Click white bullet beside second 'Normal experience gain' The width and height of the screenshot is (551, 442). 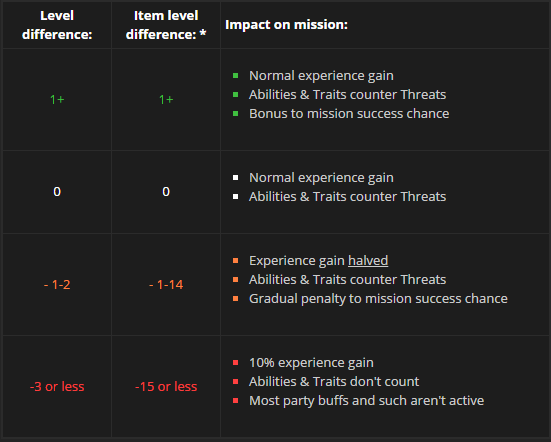(x=235, y=178)
